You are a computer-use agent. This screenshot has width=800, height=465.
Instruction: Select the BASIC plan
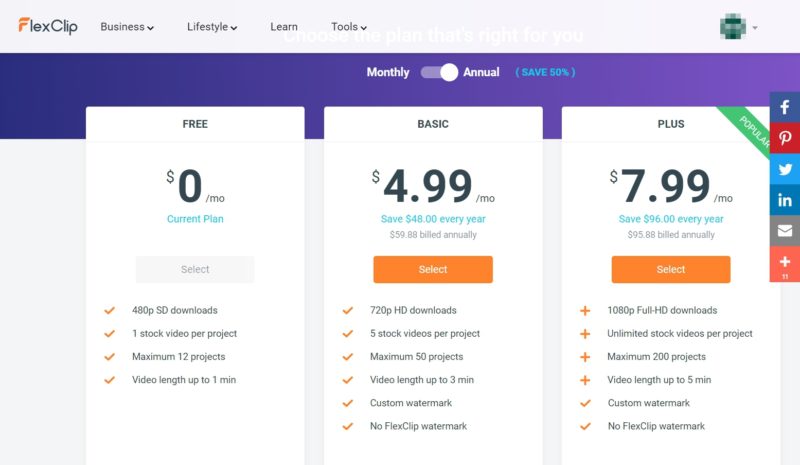click(433, 270)
